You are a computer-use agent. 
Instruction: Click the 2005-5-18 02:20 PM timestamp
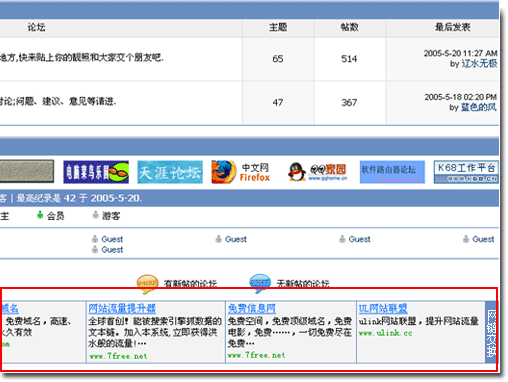pyautogui.click(x=460, y=97)
